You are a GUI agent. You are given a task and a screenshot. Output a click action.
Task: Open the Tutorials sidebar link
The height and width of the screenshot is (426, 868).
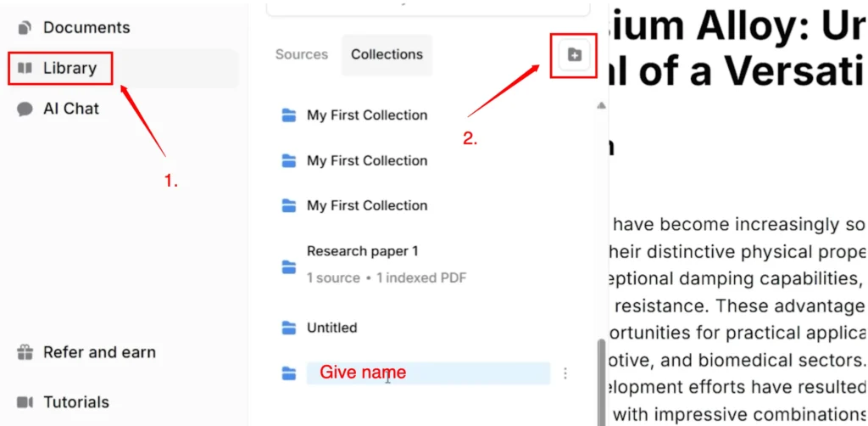pos(76,402)
